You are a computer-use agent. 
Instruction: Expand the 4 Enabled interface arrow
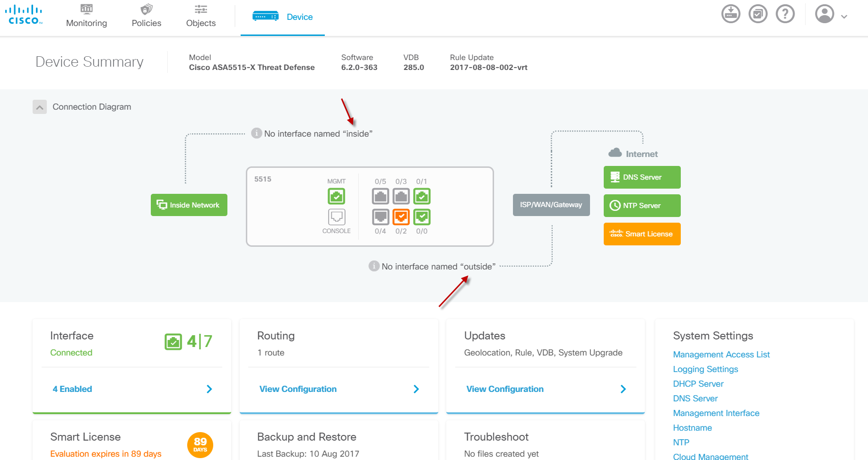(x=209, y=389)
